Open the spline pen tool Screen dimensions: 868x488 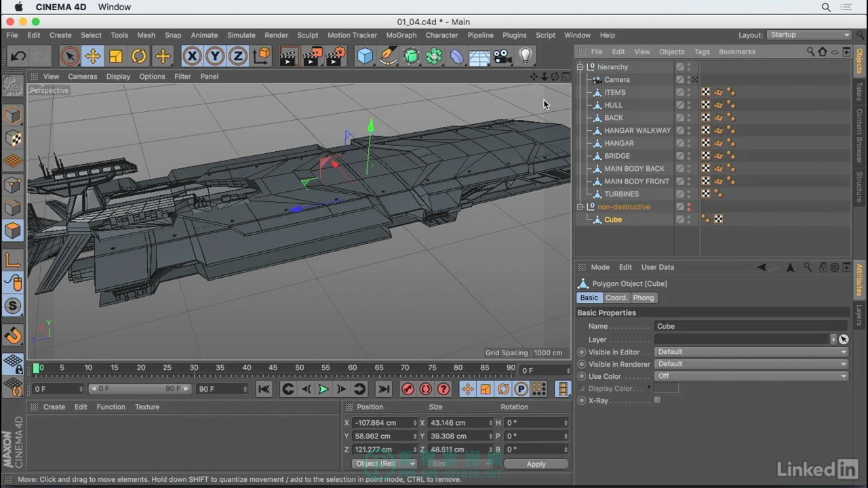pyautogui.click(x=388, y=56)
